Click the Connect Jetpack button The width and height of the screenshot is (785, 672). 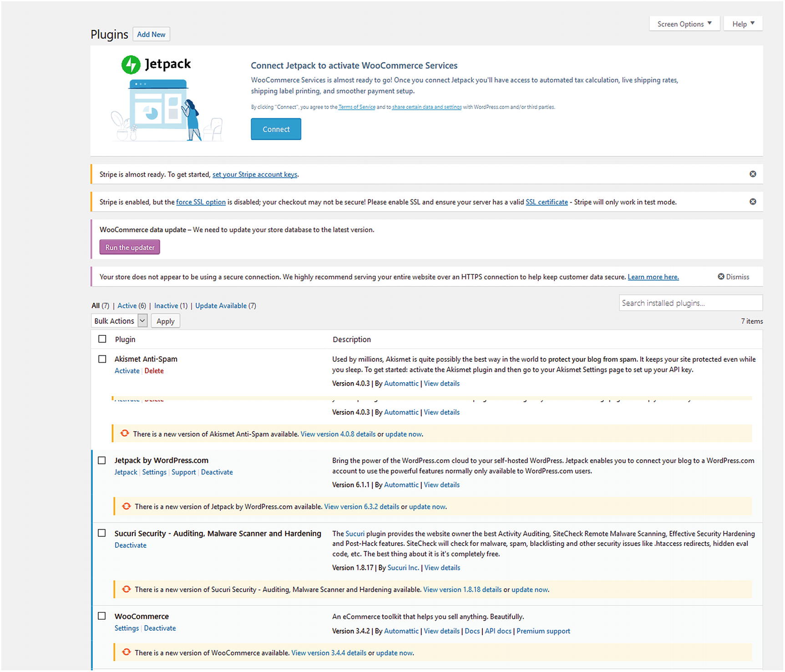click(276, 130)
